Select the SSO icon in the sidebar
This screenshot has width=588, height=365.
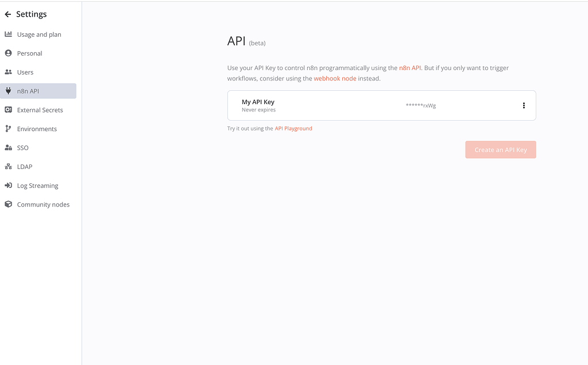pos(10,148)
